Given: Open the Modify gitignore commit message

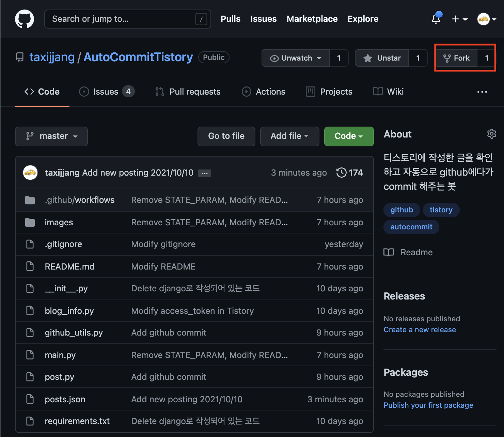Looking at the screenshot, I should [163, 244].
